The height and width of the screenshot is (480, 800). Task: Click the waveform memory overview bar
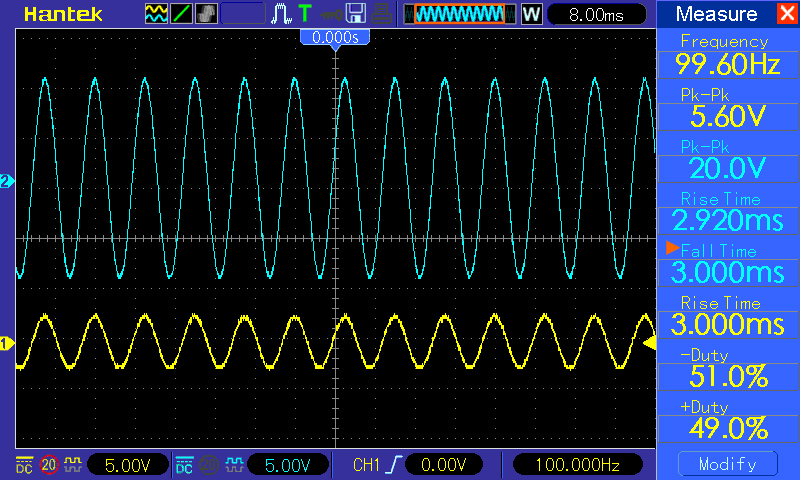pyautogui.click(x=460, y=14)
